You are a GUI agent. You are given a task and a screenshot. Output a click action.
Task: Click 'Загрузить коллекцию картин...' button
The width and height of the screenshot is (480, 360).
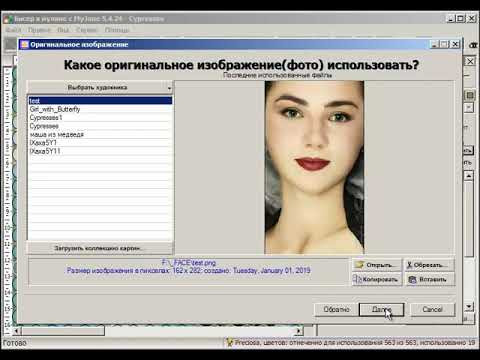(100, 248)
